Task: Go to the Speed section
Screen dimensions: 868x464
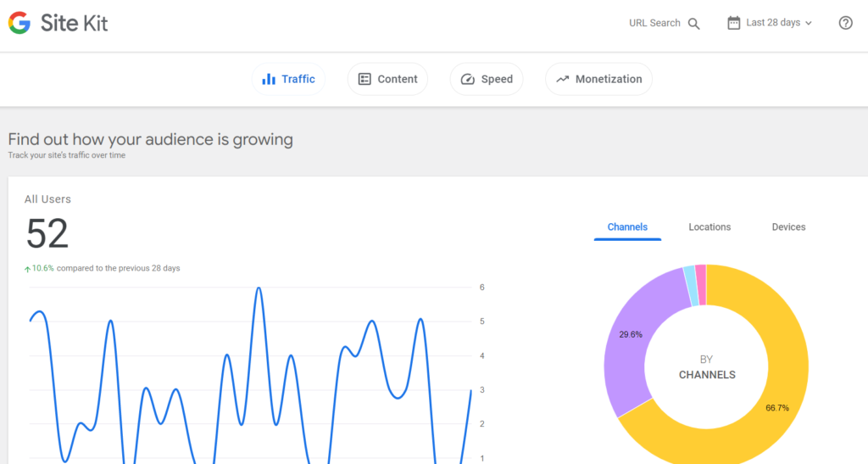Action: (496, 79)
